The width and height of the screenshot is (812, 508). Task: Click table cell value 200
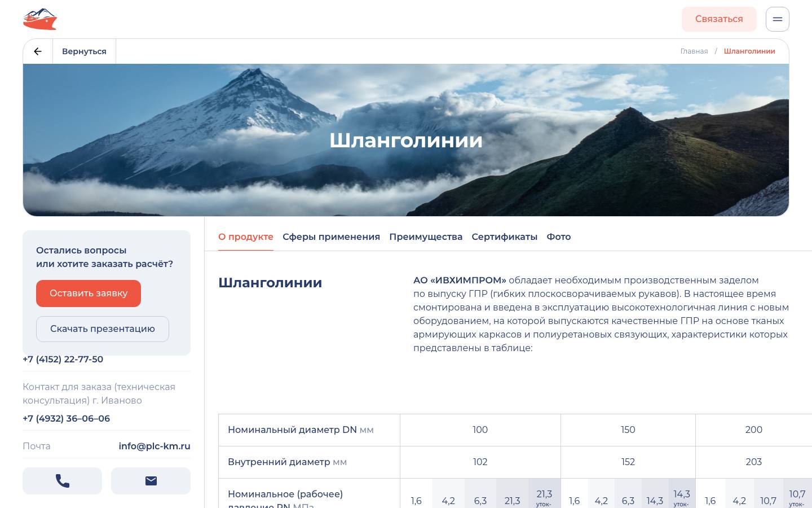[753, 430]
